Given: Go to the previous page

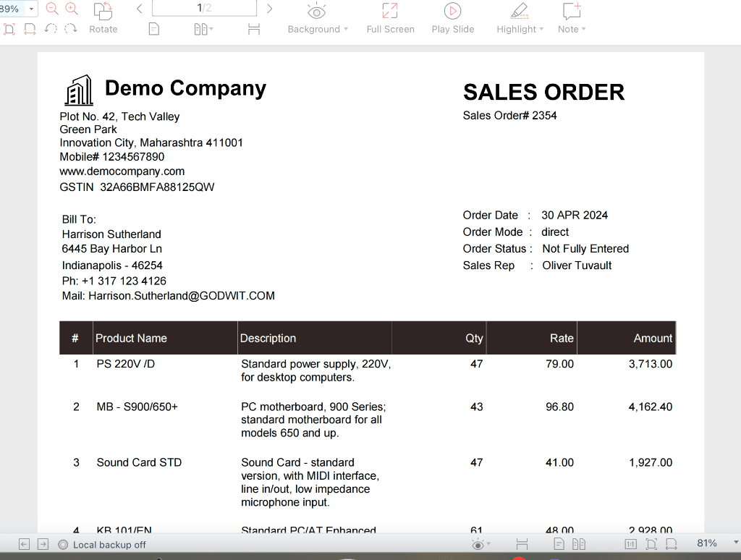Looking at the screenshot, I should [x=140, y=9].
